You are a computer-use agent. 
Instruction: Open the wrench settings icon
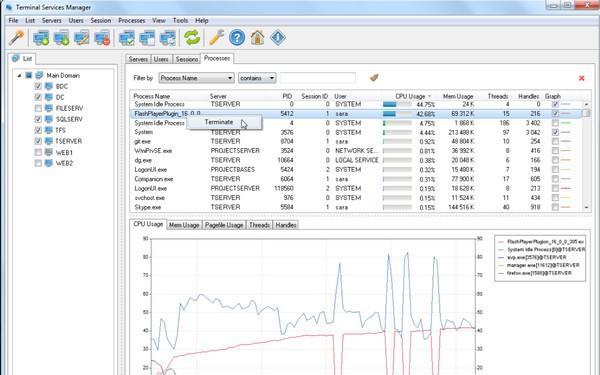216,38
